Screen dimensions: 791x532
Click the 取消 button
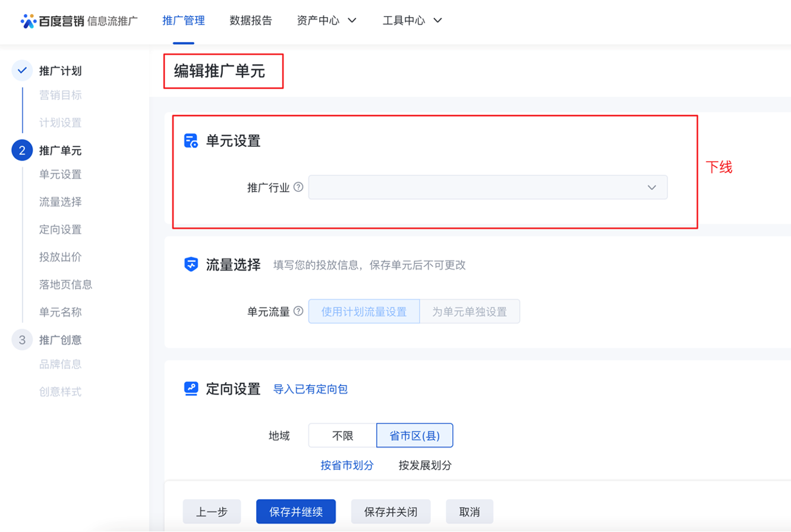(469, 512)
